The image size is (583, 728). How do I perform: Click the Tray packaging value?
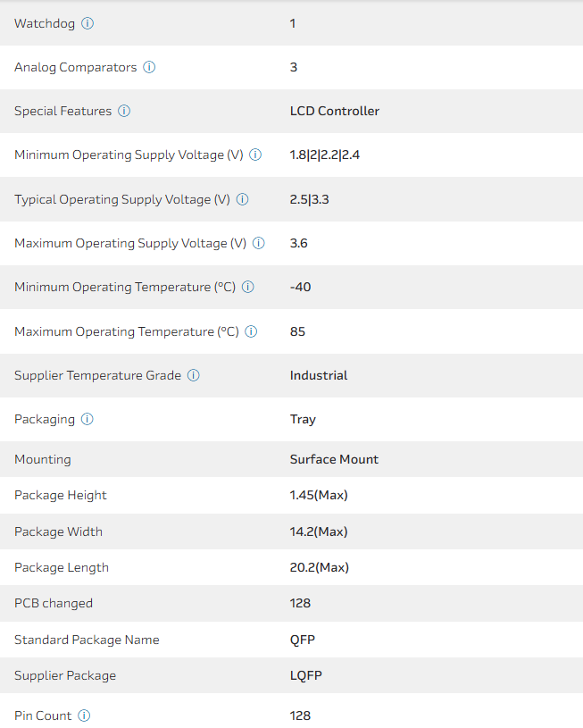[x=303, y=419]
